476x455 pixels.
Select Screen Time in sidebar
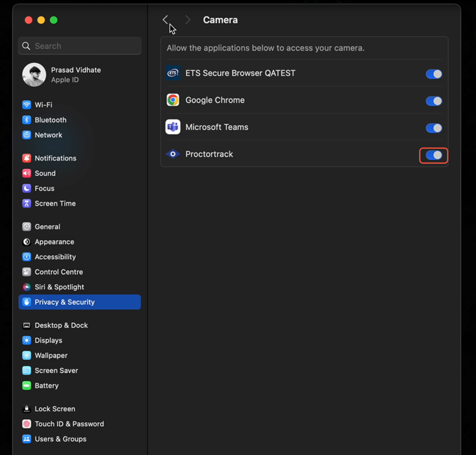click(x=55, y=203)
